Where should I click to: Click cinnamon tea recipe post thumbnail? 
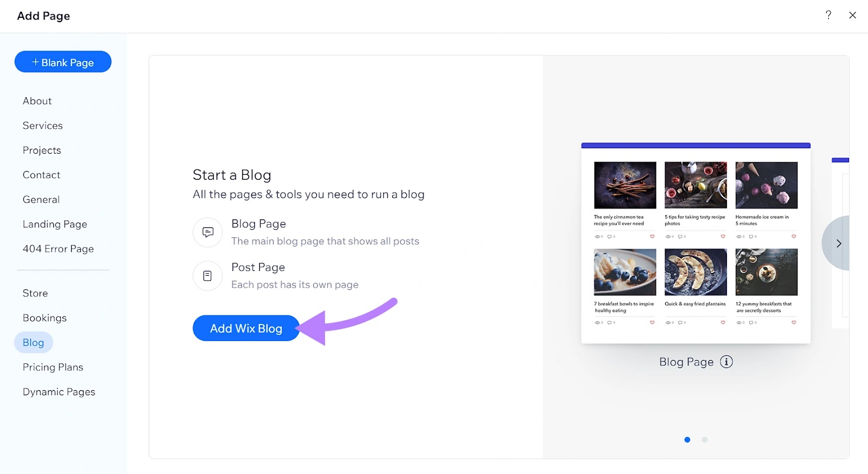coord(625,185)
